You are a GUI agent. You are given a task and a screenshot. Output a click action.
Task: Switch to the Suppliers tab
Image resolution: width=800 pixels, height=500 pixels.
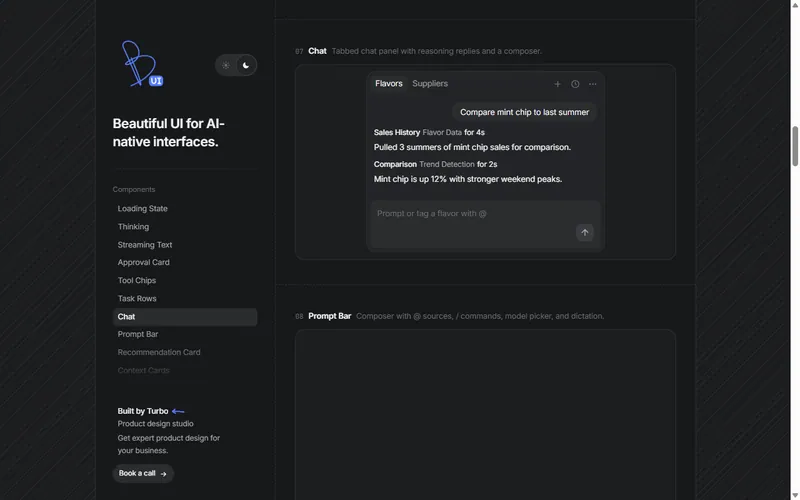(430, 84)
